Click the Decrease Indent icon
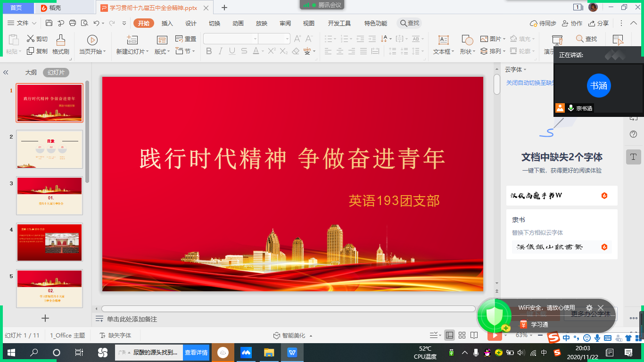The width and height of the screenshot is (644, 362). 361,39
